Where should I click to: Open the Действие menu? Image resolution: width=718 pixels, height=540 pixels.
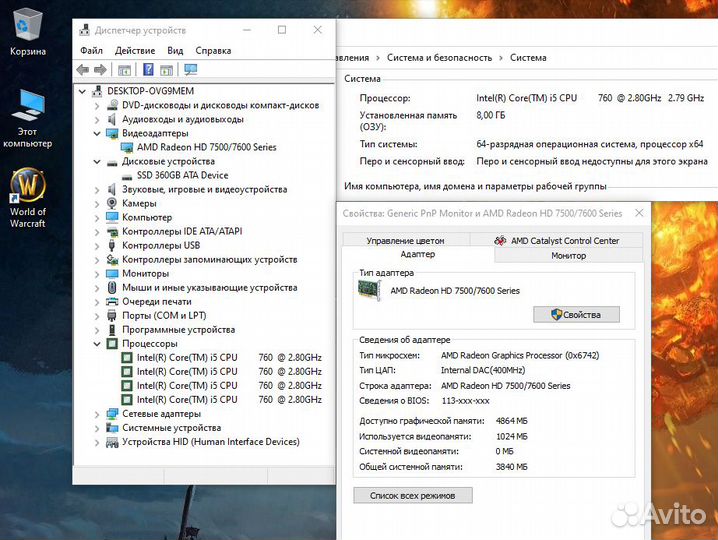(x=135, y=50)
